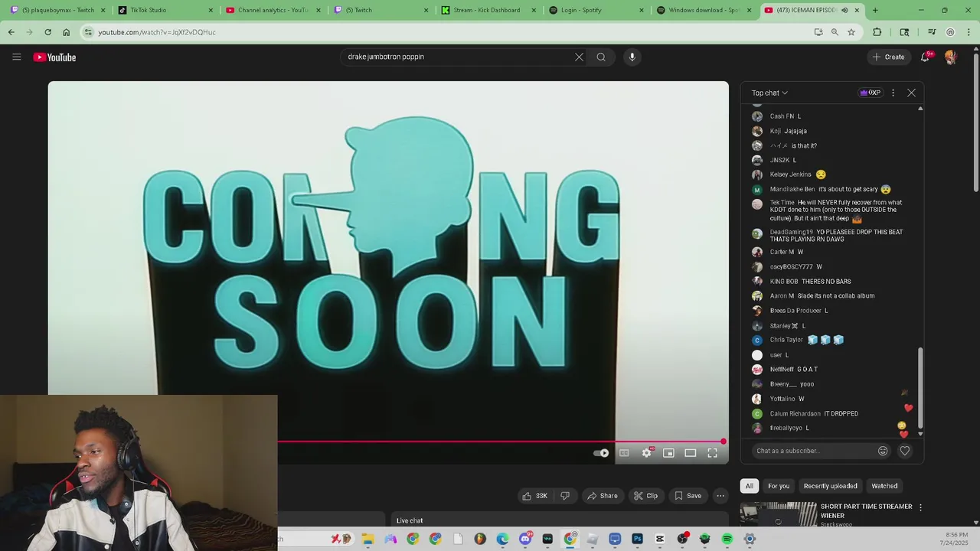
Task: Go to the YouTube home logo
Action: (54, 57)
